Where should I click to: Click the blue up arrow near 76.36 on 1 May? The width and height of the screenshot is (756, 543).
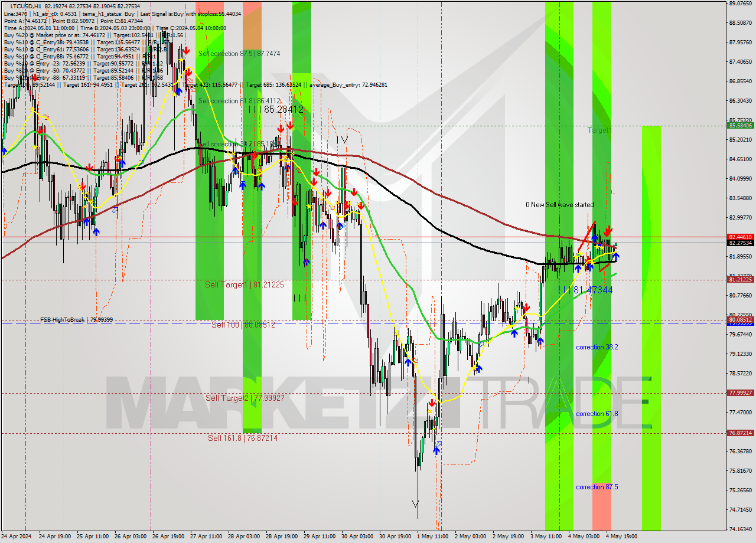[436, 450]
